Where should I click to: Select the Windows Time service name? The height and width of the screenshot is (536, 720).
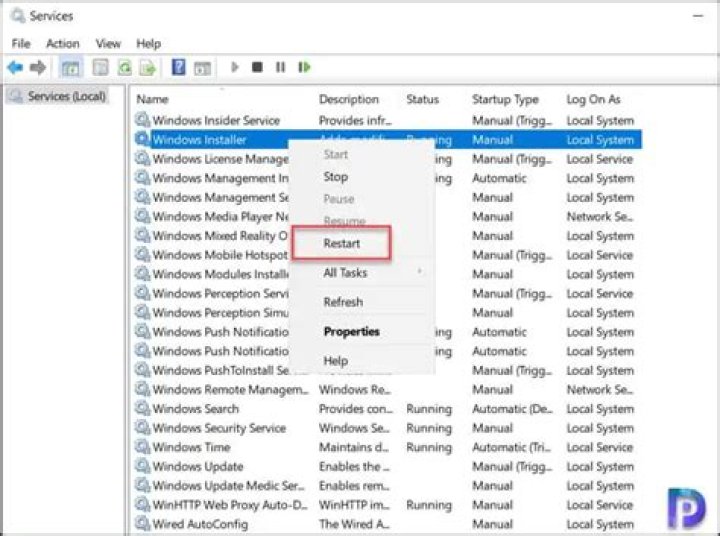point(191,447)
